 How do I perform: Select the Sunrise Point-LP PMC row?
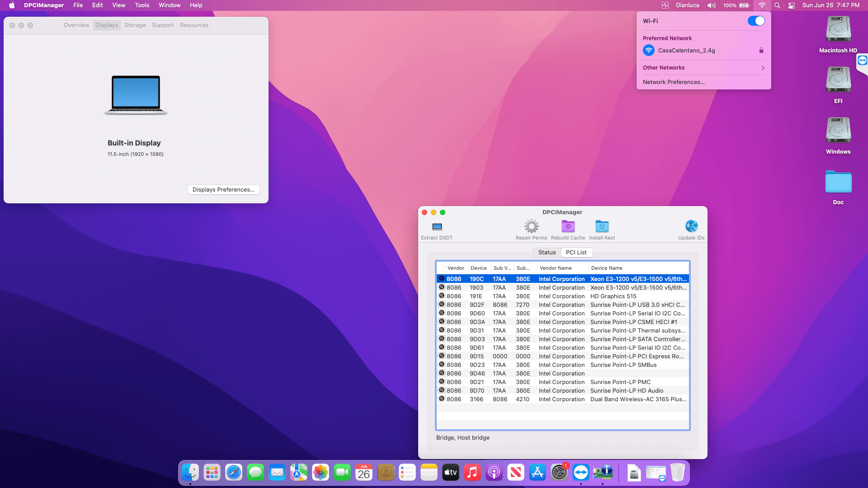point(563,382)
